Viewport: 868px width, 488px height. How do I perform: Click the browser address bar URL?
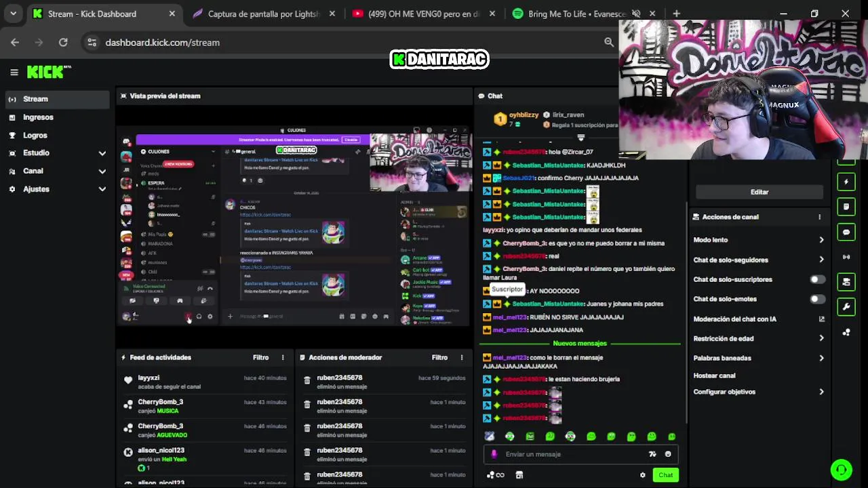coord(163,42)
